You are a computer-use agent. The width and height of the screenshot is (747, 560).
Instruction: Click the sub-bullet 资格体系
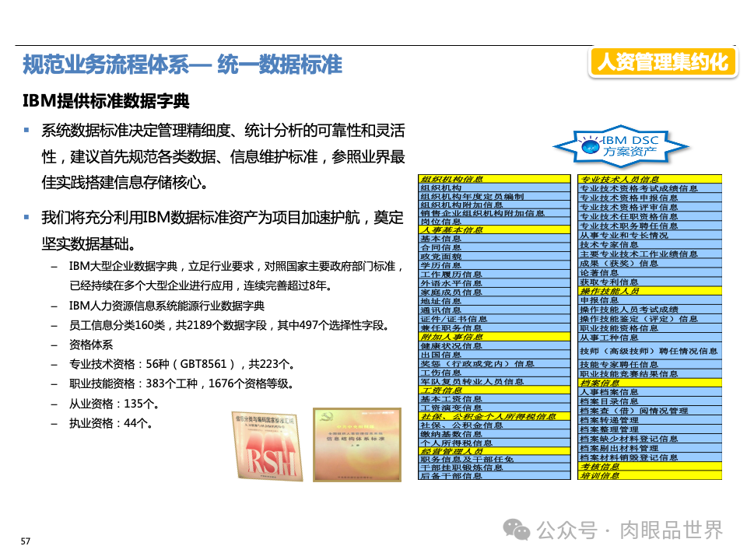coord(91,345)
